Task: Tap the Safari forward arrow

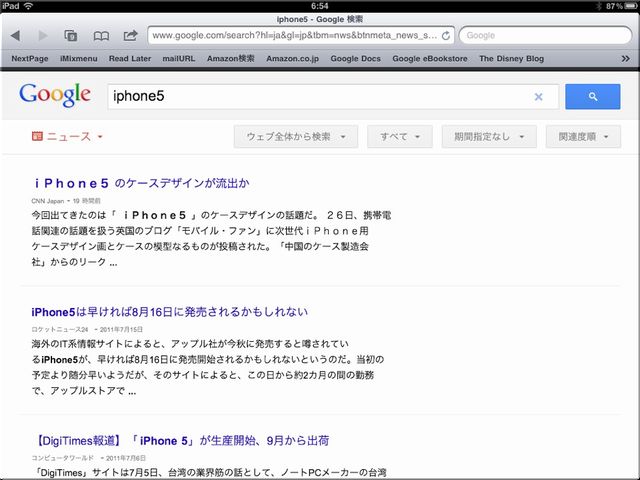Action: (43, 36)
